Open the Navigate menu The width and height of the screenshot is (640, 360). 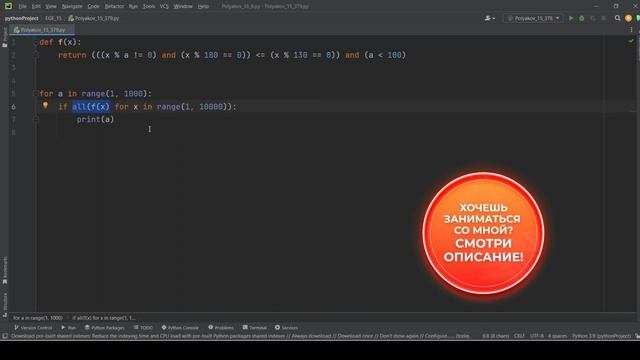pyautogui.click(x=72, y=6)
